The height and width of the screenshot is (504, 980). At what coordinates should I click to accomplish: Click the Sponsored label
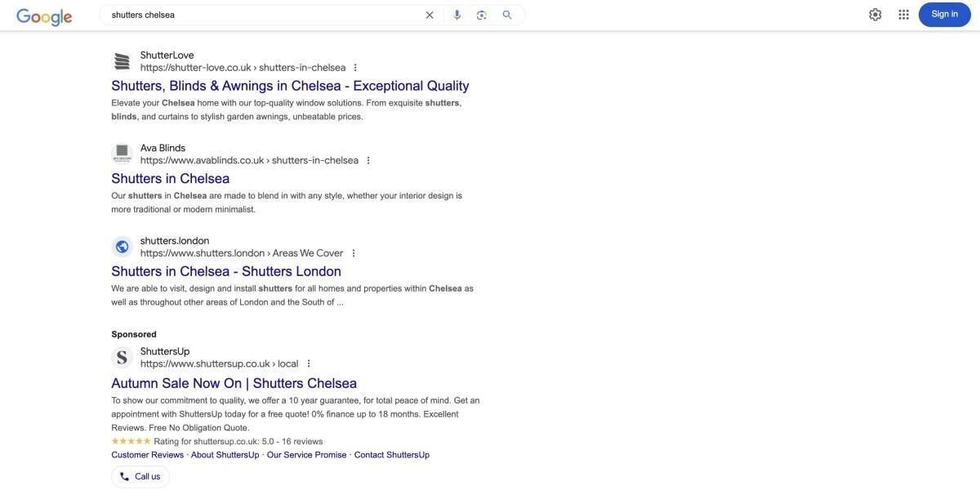[x=134, y=334]
